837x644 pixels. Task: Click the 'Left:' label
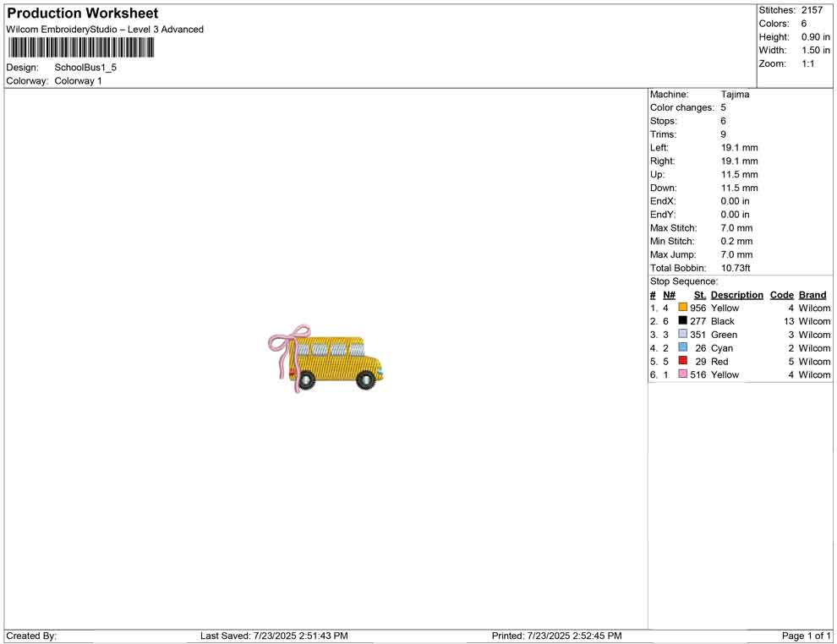pyautogui.click(x=659, y=147)
